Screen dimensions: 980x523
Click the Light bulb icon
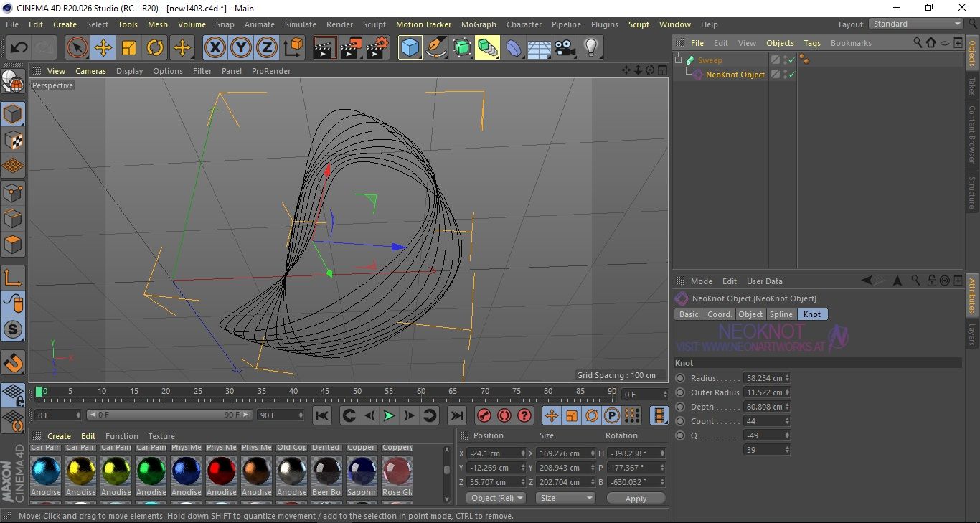pyautogui.click(x=590, y=48)
